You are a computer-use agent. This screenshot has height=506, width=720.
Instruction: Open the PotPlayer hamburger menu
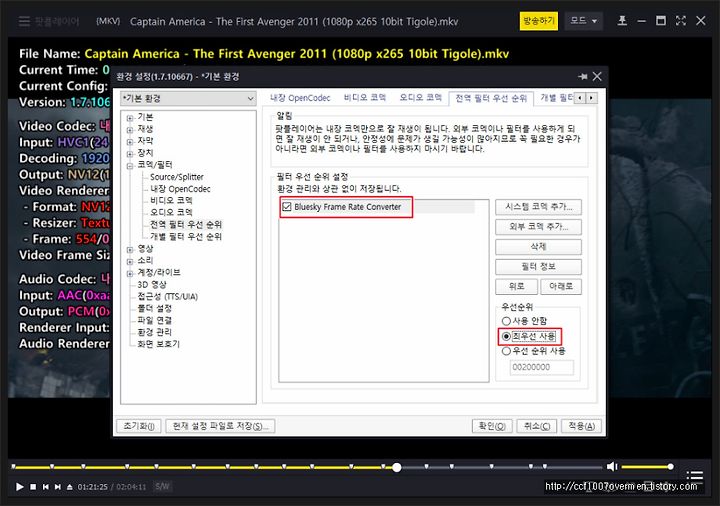[24, 21]
